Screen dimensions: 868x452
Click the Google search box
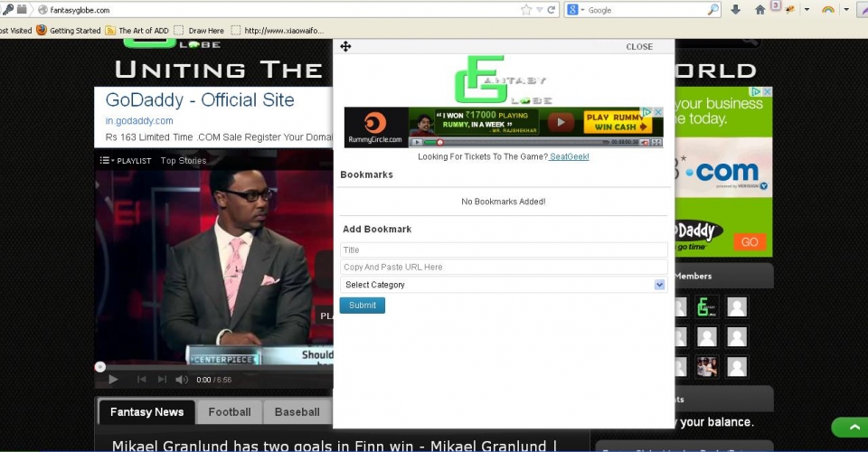[x=645, y=10]
